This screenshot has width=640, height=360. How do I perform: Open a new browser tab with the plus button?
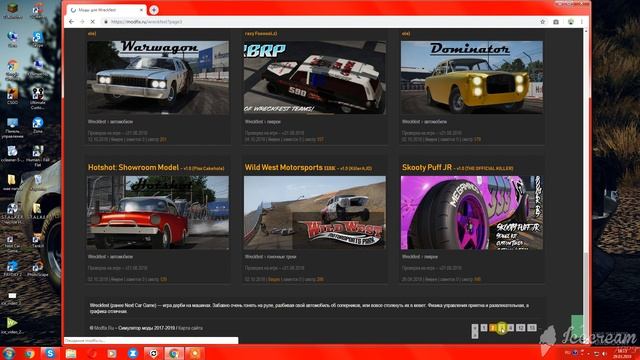[154, 10]
